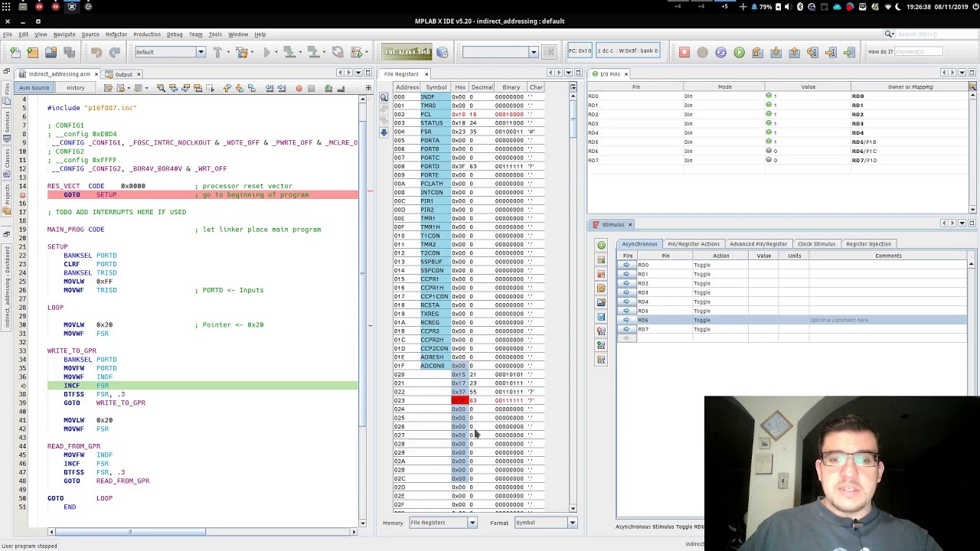Expand the Run Project dropdown arrow

278,52
